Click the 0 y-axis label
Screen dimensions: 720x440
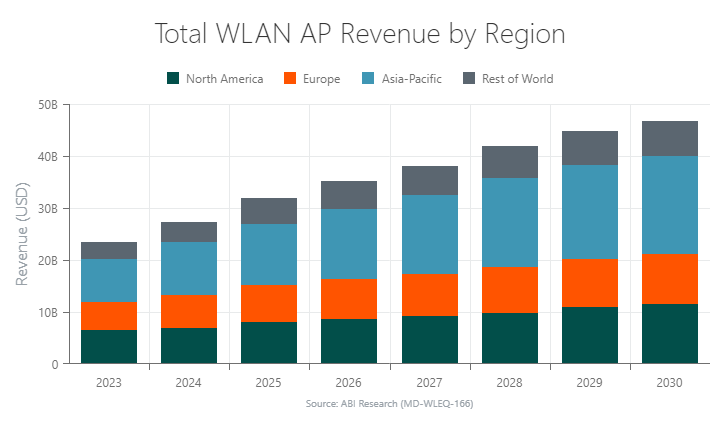pyautogui.click(x=55, y=365)
